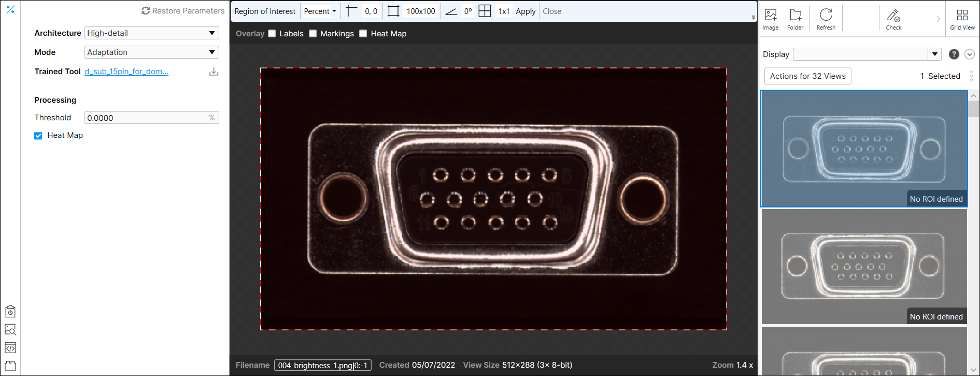Uncheck Heat Map under Processing
The height and width of the screenshot is (376, 980).
(x=38, y=136)
